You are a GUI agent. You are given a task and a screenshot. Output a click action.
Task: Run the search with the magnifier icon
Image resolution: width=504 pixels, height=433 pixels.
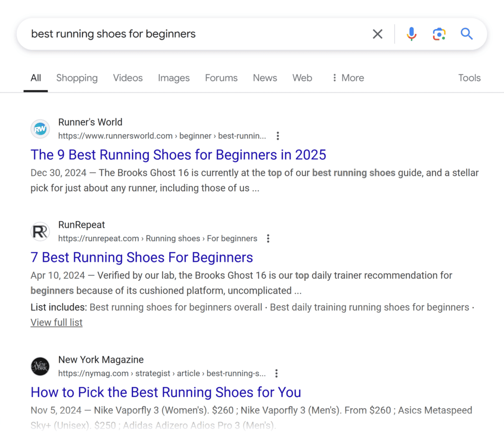(x=467, y=33)
